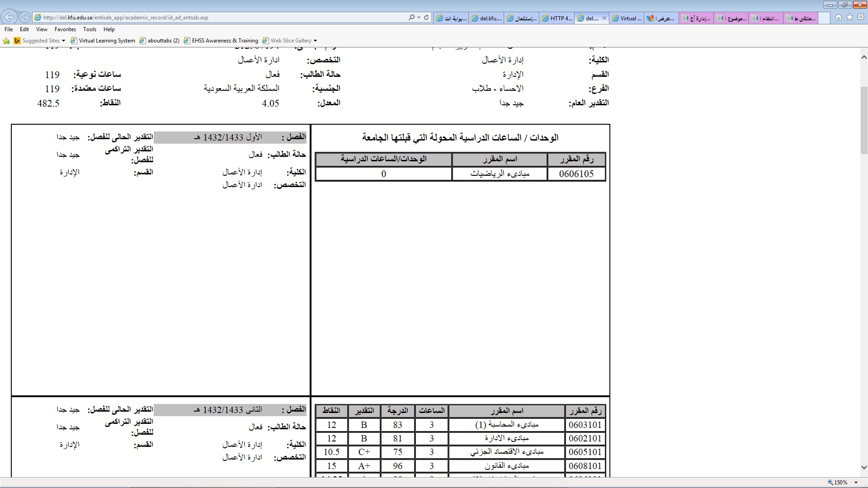Switch to the إستكمال... tab

pyautogui.click(x=522, y=19)
